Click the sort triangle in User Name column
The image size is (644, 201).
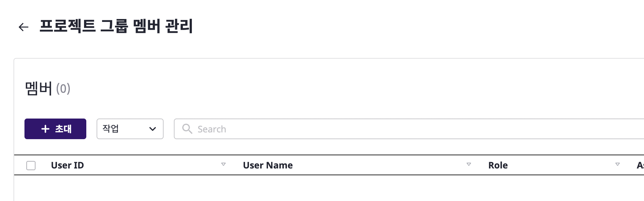(x=469, y=164)
